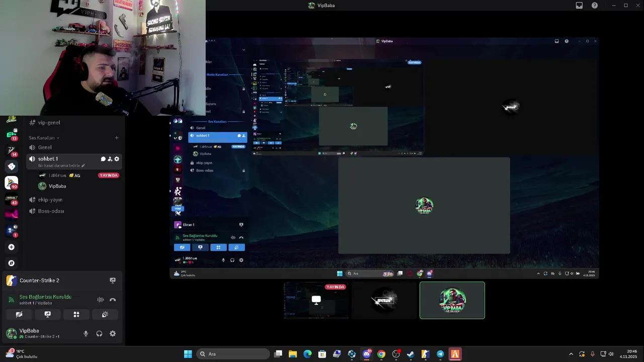Mute the microphone in the user panel
The width and height of the screenshot is (644, 362).
[x=86, y=333]
